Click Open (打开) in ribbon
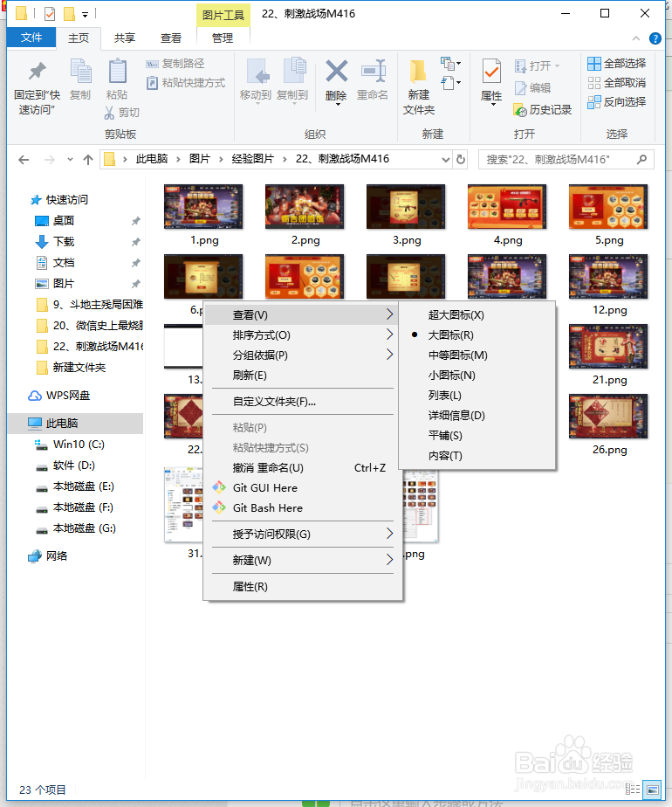Screen dimensions: 672x807 (538, 66)
